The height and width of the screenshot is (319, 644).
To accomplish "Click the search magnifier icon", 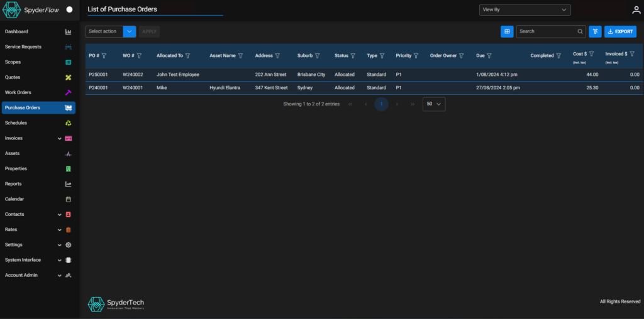I will (580, 31).
